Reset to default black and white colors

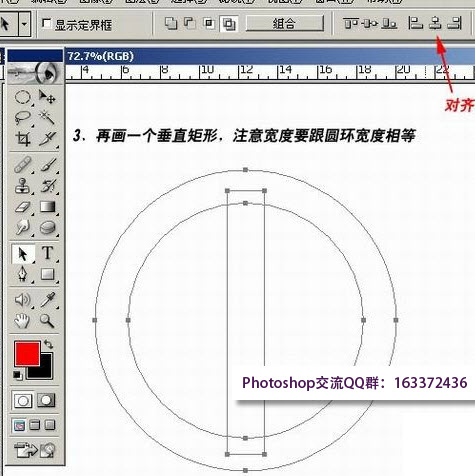18,375
